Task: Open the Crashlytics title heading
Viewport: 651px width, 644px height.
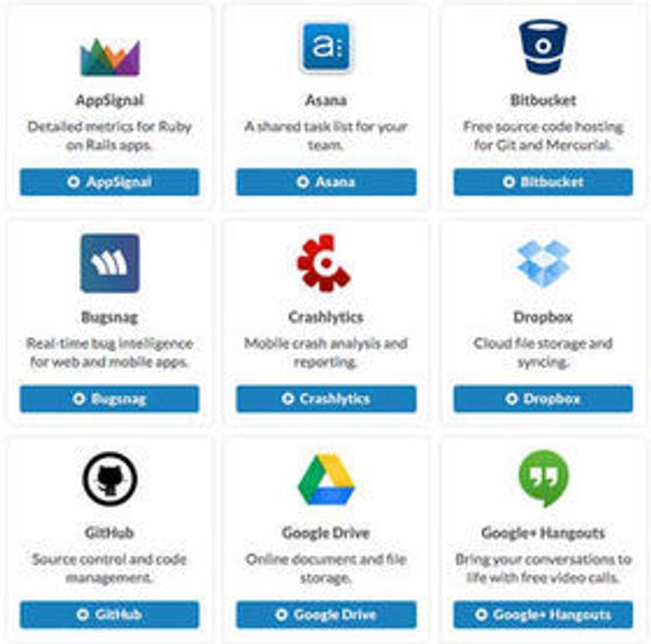Action: (325, 318)
